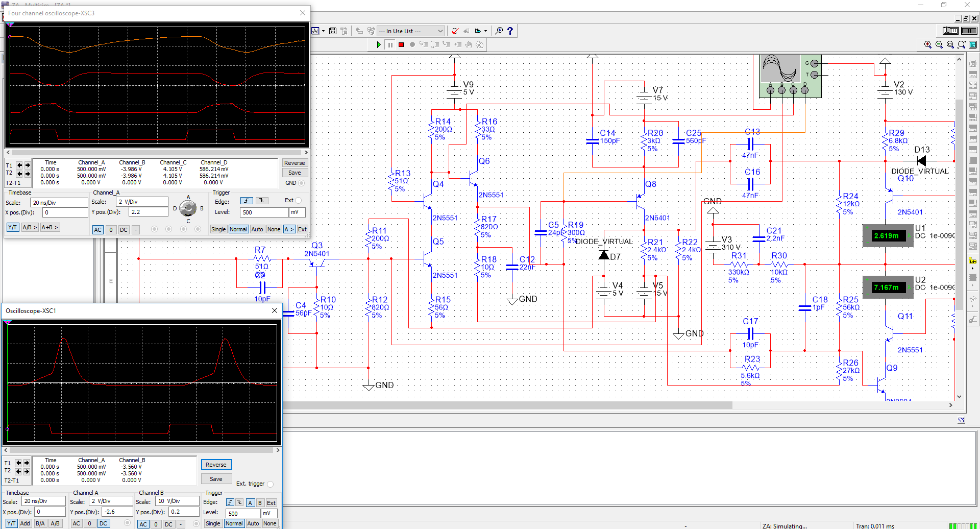Move T1 cursor right in four channel oscilloscope
Viewport: 980px width, 529px height.
point(28,165)
